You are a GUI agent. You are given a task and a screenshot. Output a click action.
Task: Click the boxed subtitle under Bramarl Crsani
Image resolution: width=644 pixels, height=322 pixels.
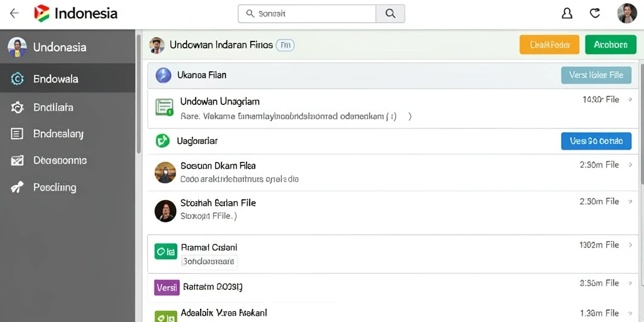click(x=209, y=261)
